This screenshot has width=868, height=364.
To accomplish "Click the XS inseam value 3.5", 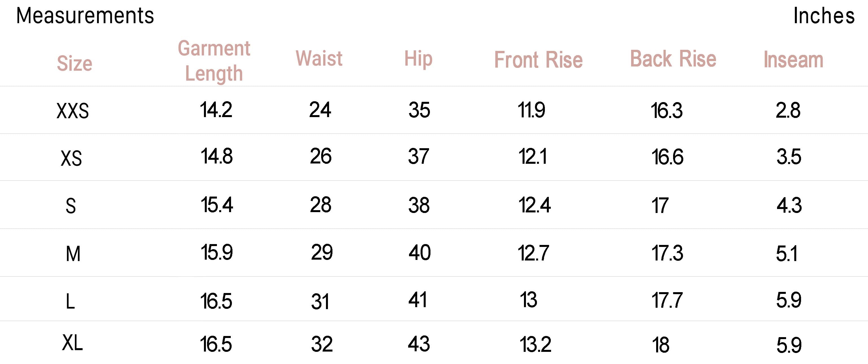I will pos(789,157).
